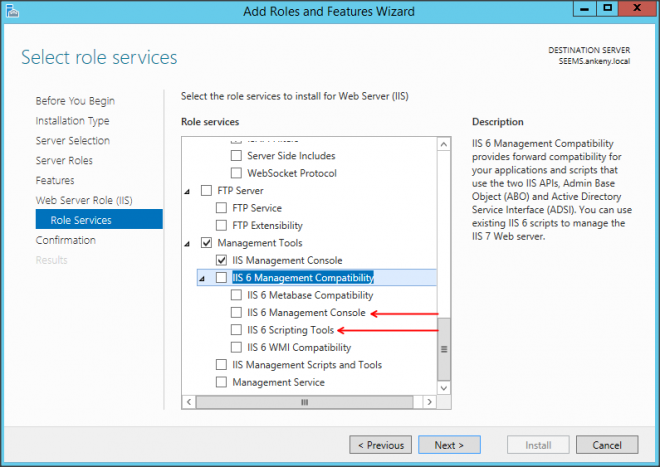Collapse the Management Tools tree node
Image resolution: width=660 pixels, height=467 pixels.
click(188, 243)
